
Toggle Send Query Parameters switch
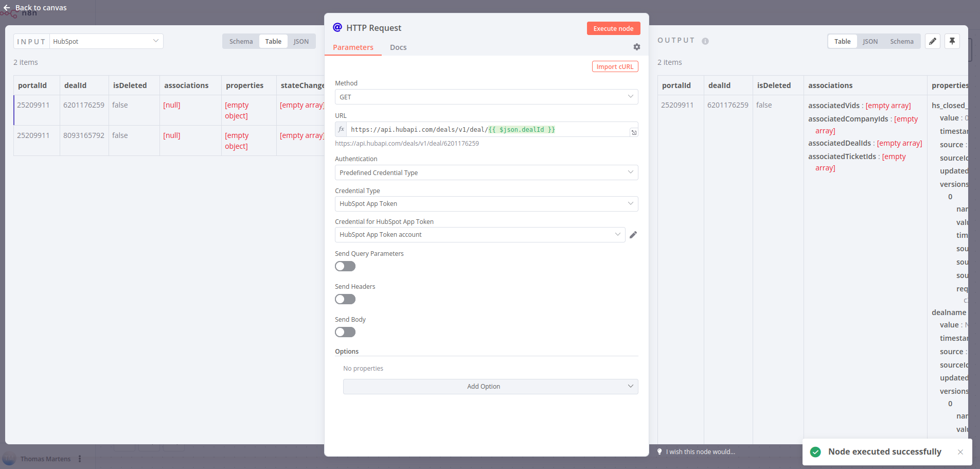click(x=345, y=266)
